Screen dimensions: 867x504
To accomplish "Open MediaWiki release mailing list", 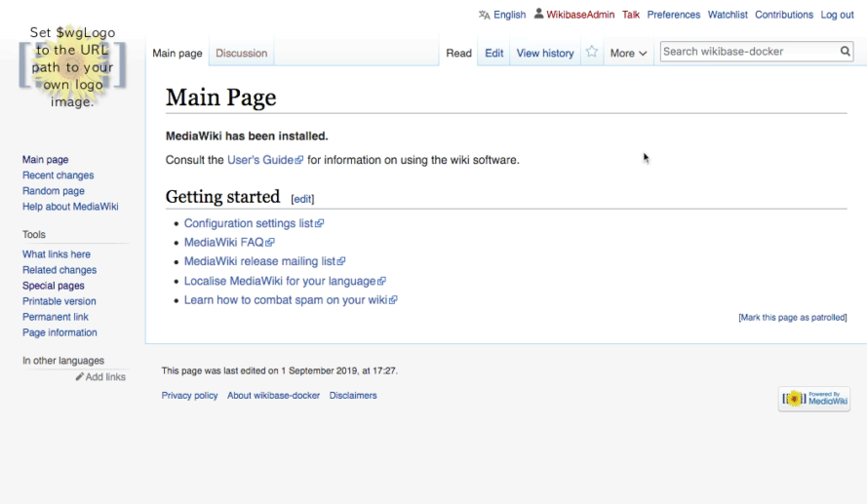I will click(264, 261).
